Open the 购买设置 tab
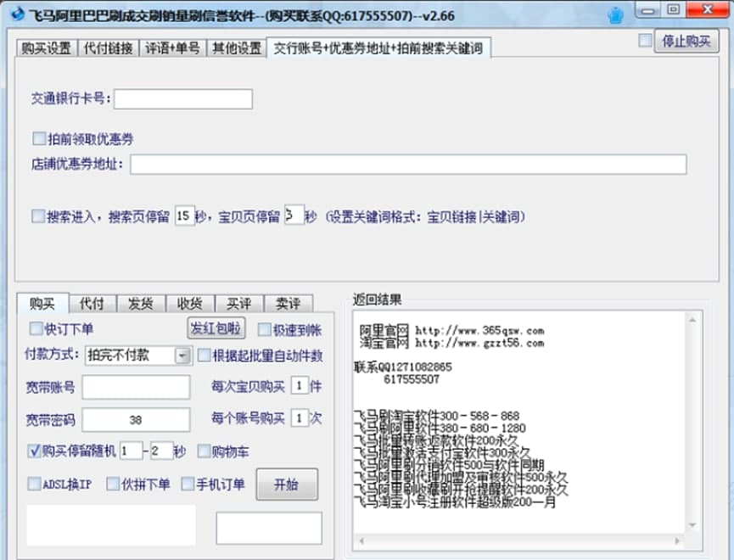This screenshot has width=734, height=560. coord(47,48)
